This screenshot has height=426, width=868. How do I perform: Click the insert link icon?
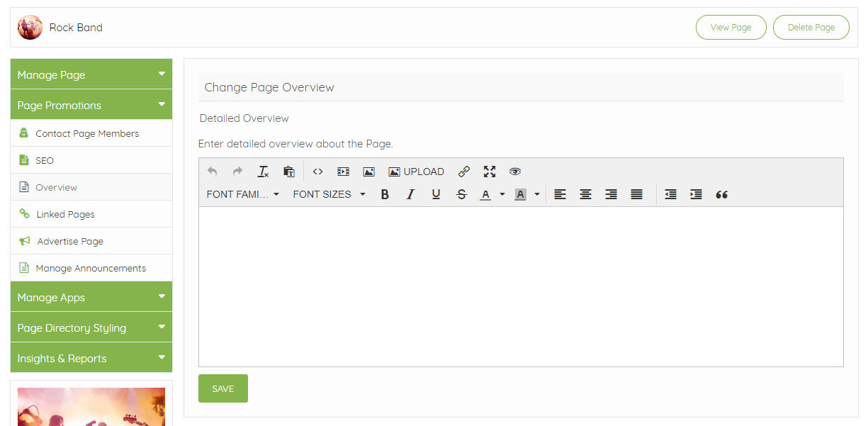(x=464, y=172)
